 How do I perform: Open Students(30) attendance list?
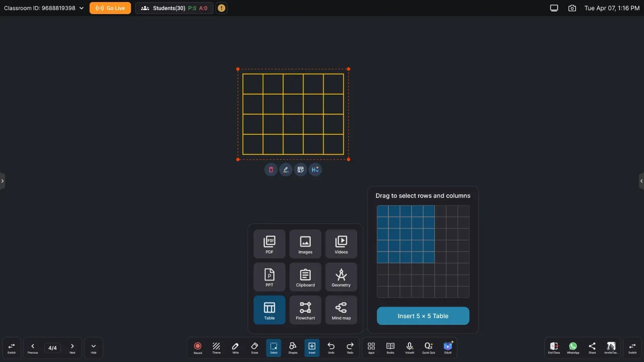174,8
